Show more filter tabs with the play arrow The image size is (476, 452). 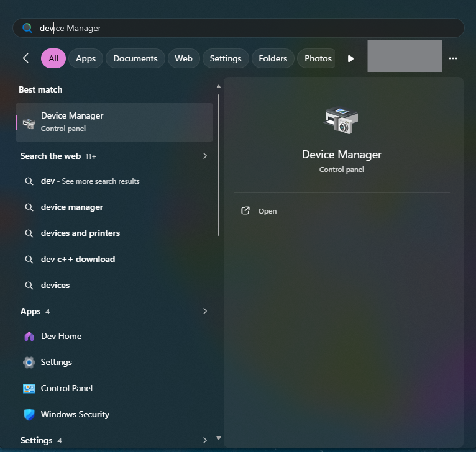coord(350,58)
